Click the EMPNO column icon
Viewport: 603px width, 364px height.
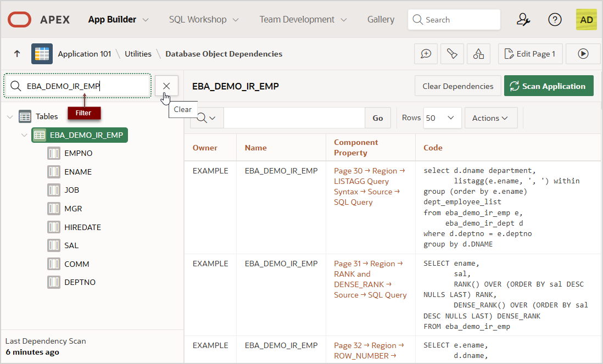point(54,153)
